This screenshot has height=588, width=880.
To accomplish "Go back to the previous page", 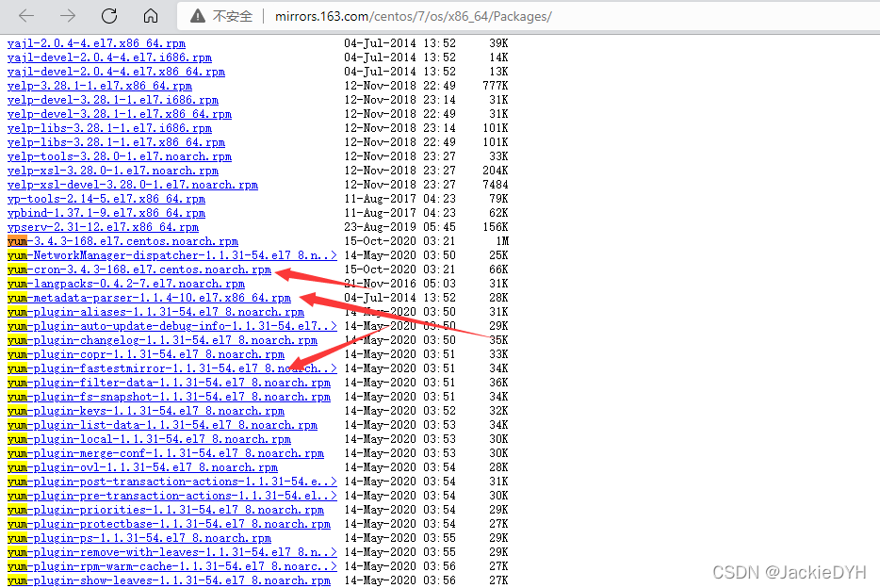I will pyautogui.click(x=26, y=16).
